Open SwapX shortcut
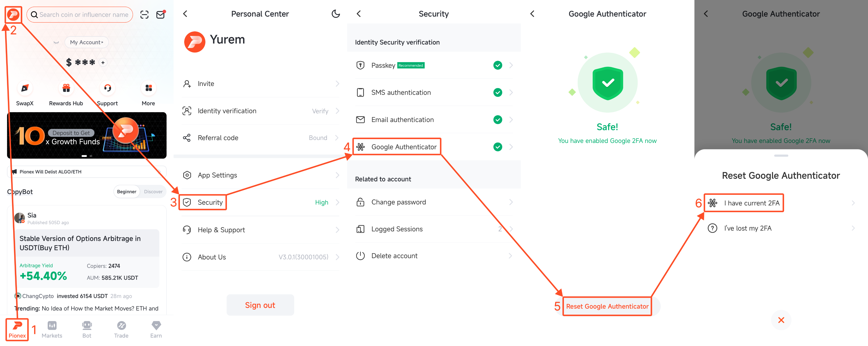This screenshot has width=868, height=346. coord(25,94)
